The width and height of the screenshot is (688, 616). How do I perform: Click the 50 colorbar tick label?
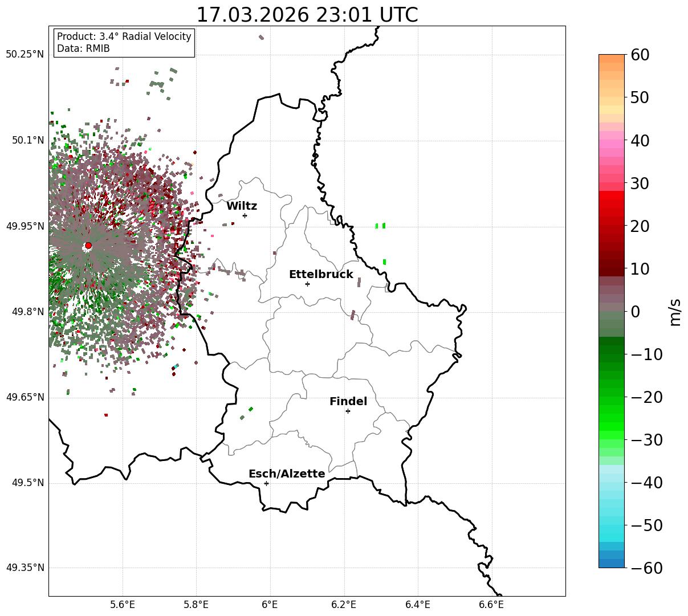pos(640,97)
